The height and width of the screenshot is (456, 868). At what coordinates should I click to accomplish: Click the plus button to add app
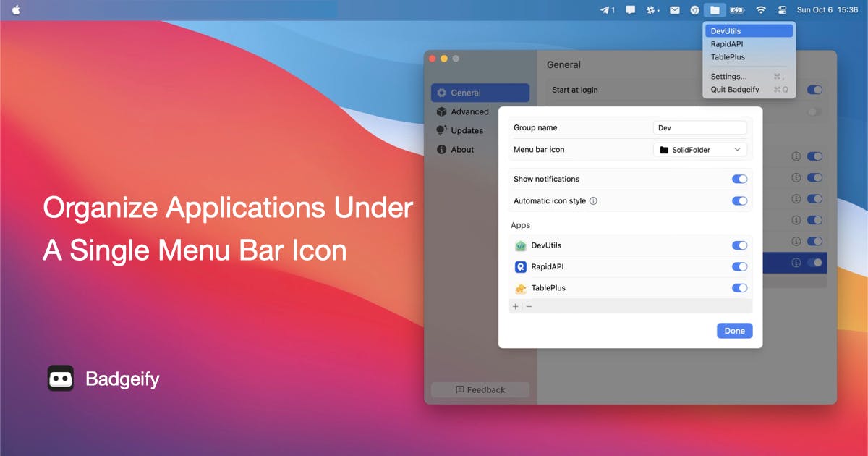pos(516,307)
